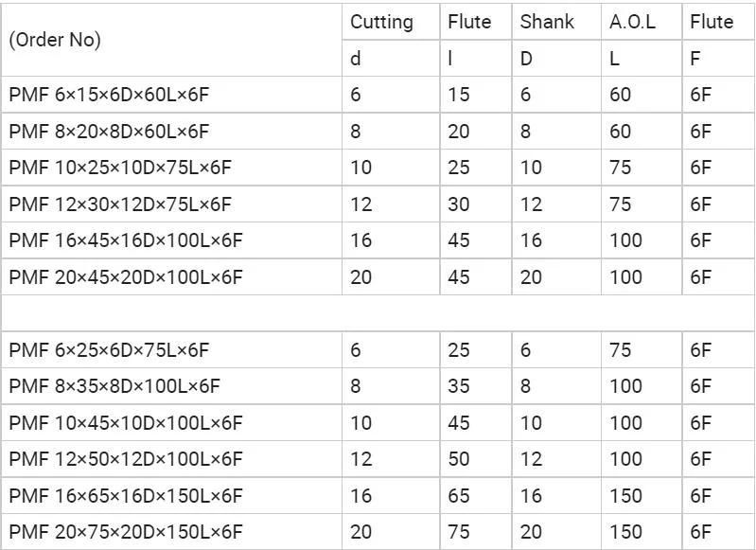Click order PMF 10×45×10D×100L×6F

(125, 423)
